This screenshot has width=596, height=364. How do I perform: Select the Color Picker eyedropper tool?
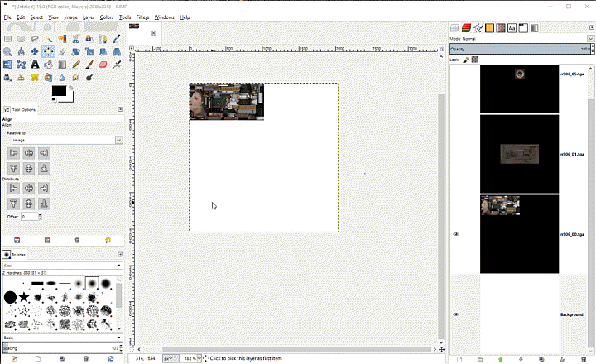point(117,39)
